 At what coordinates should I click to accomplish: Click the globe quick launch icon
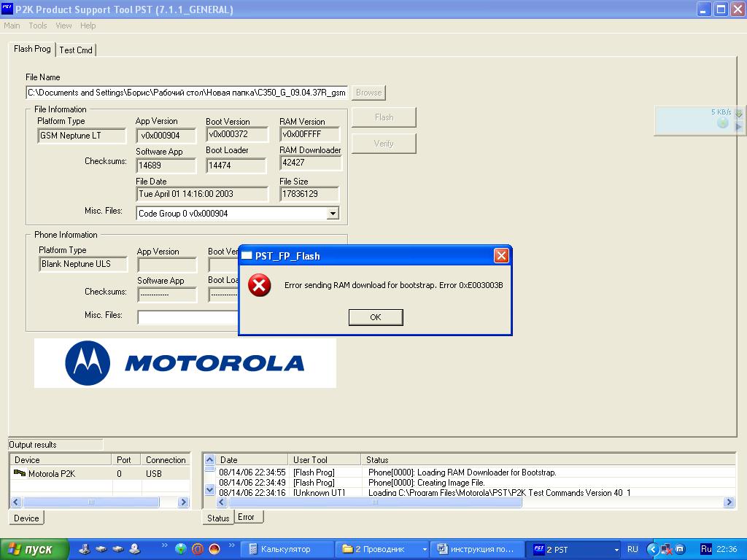point(180,548)
